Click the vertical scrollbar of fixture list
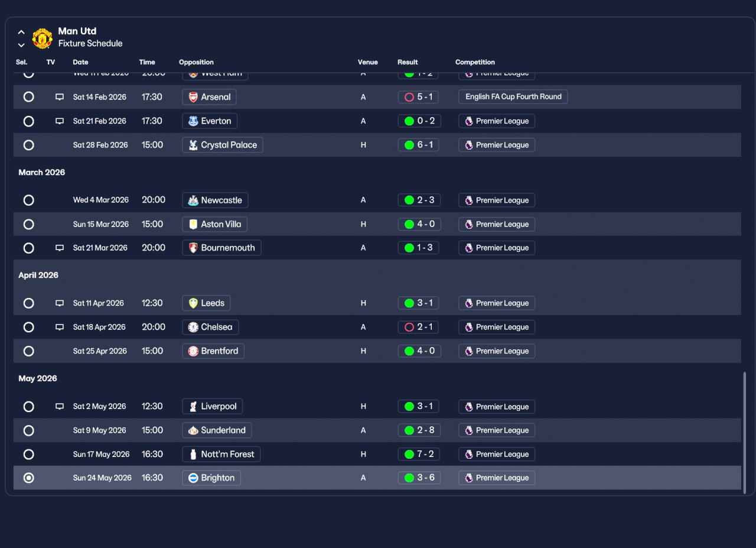The height and width of the screenshot is (548, 756). (x=744, y=432)
